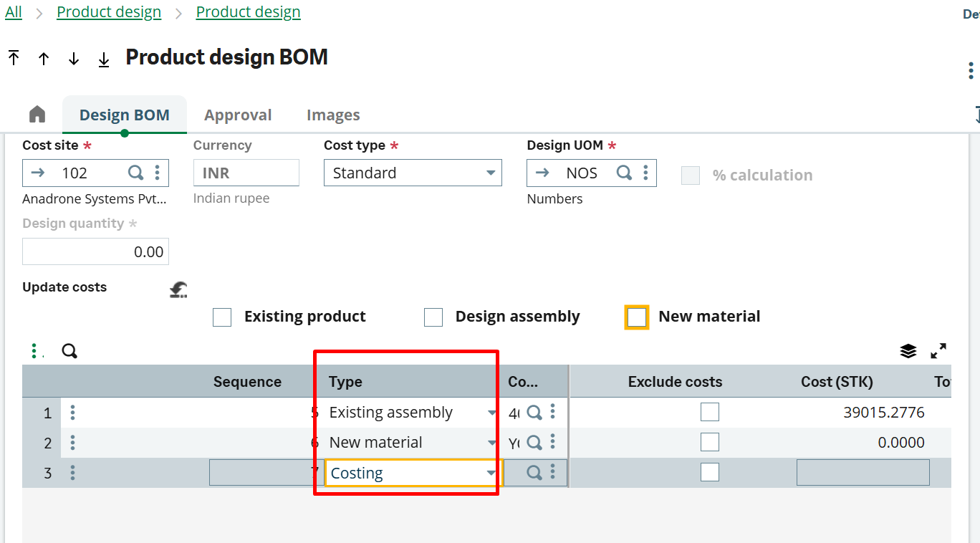Click the % calculation checkbox
Image resolution: width=980 pixels, height=543 pixels.
click(x=691, y=176)
